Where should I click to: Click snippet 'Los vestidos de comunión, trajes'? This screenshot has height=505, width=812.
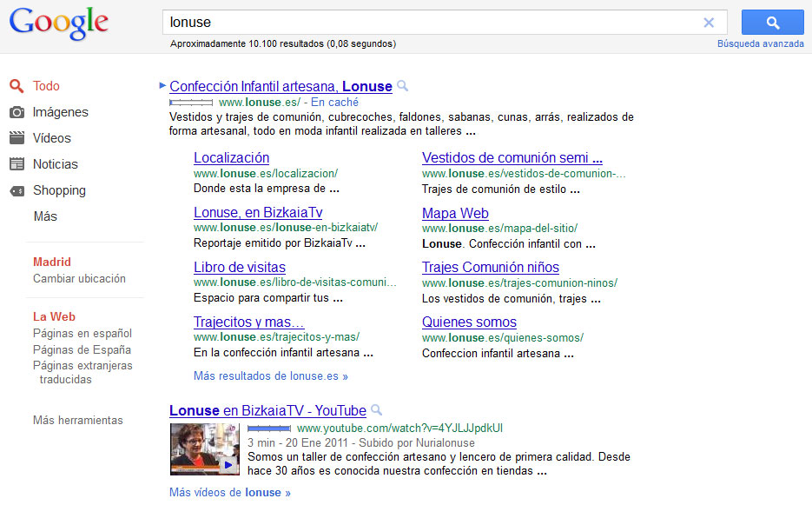[x=512, y=299]
